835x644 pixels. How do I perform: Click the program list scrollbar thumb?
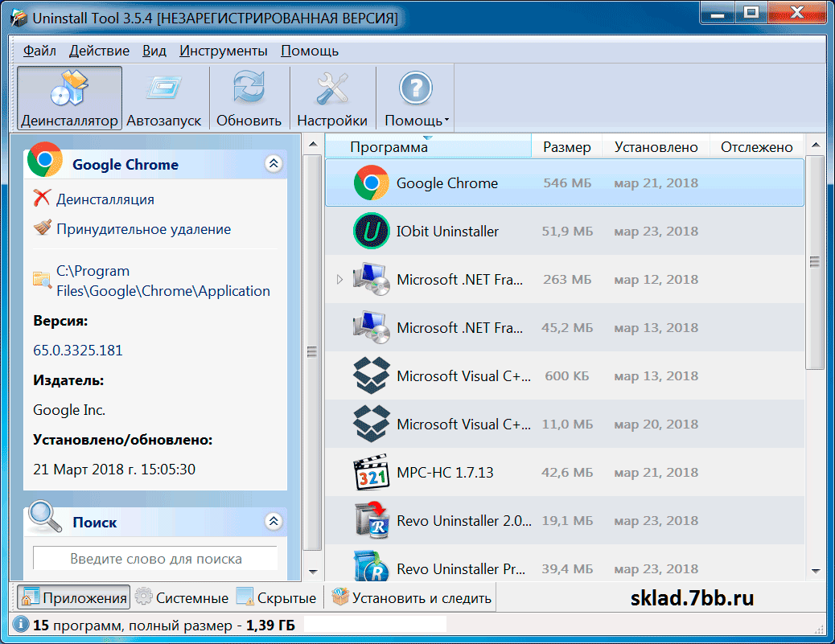[x=815, y=262]
